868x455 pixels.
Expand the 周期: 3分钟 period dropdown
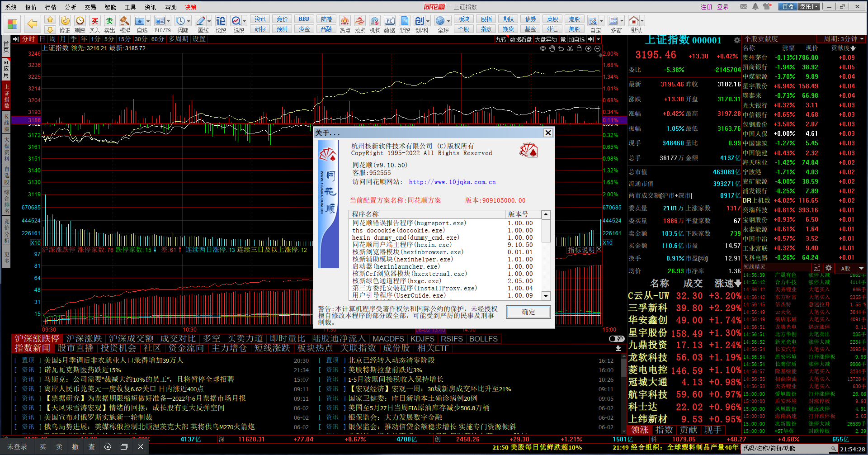(x=862, y=39)
